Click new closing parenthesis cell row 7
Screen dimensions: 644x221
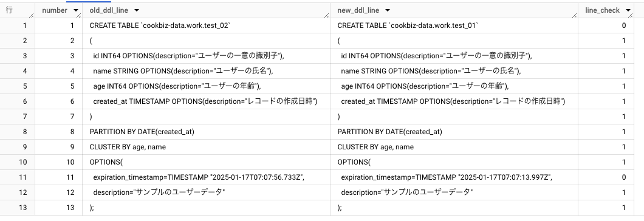coord(454,117)
